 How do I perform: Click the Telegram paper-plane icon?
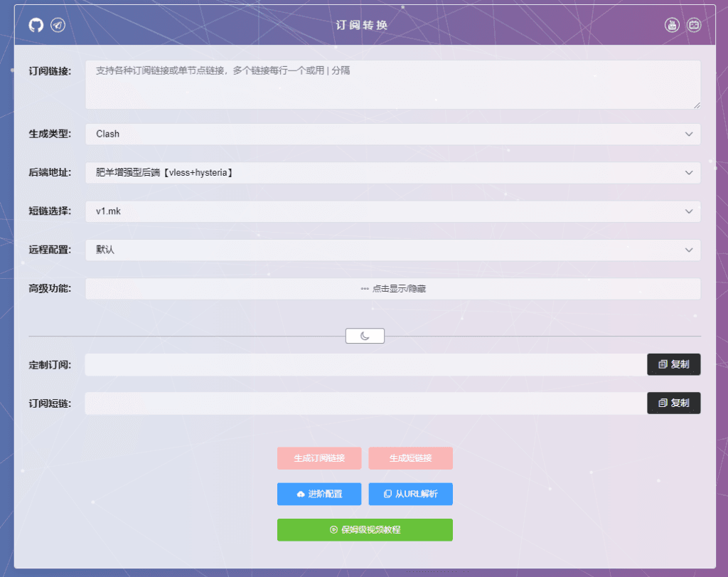(x=58, y=26)
